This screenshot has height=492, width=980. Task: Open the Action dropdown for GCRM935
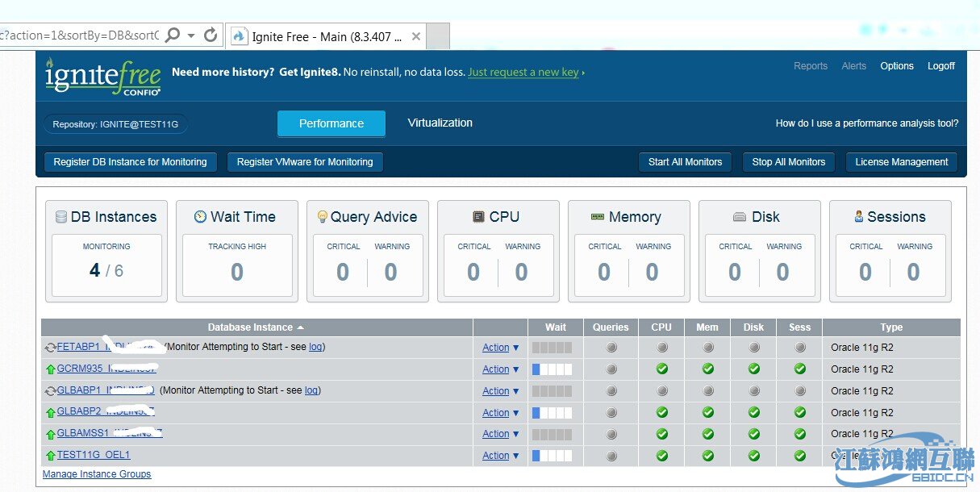(x=501, y=369)
